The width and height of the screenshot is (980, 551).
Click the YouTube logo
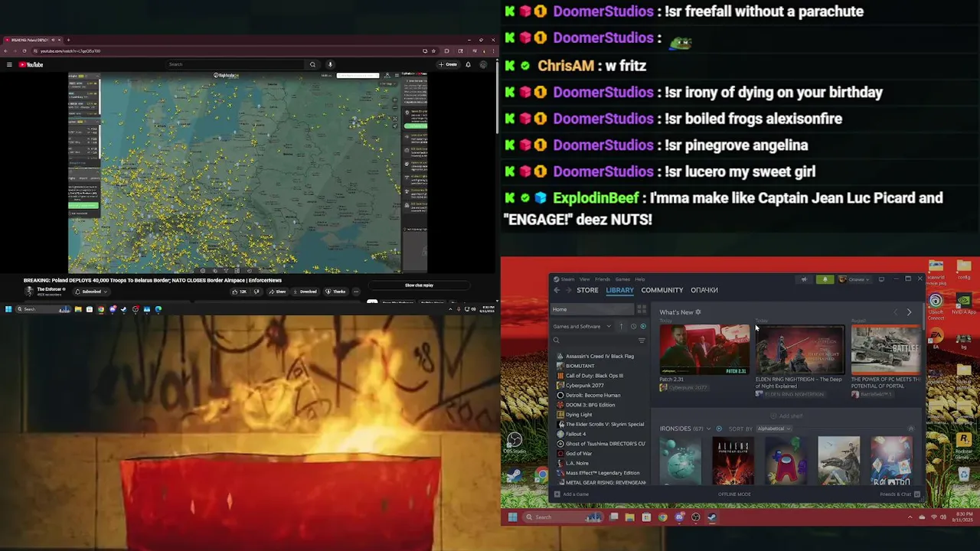pyautogui.click(x=31, y=65)
